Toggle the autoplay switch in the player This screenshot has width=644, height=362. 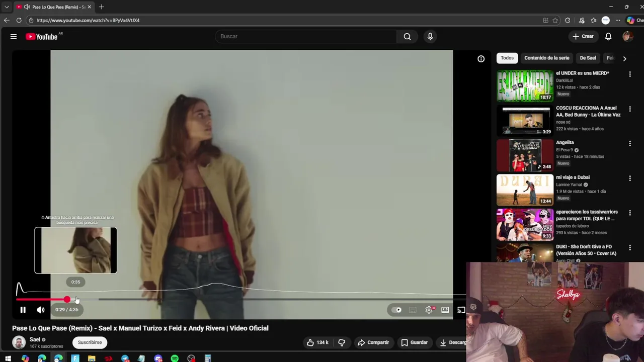click(396, 310)
